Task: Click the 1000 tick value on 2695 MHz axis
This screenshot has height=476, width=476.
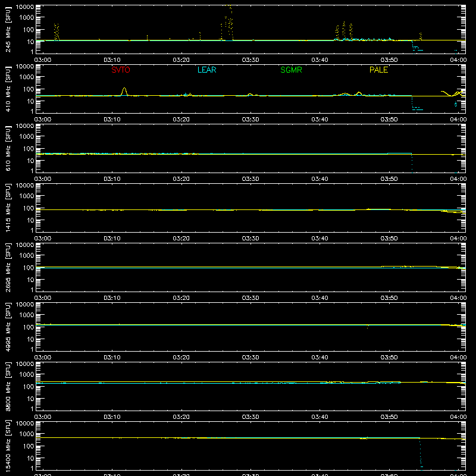Action: coord(27,256)
